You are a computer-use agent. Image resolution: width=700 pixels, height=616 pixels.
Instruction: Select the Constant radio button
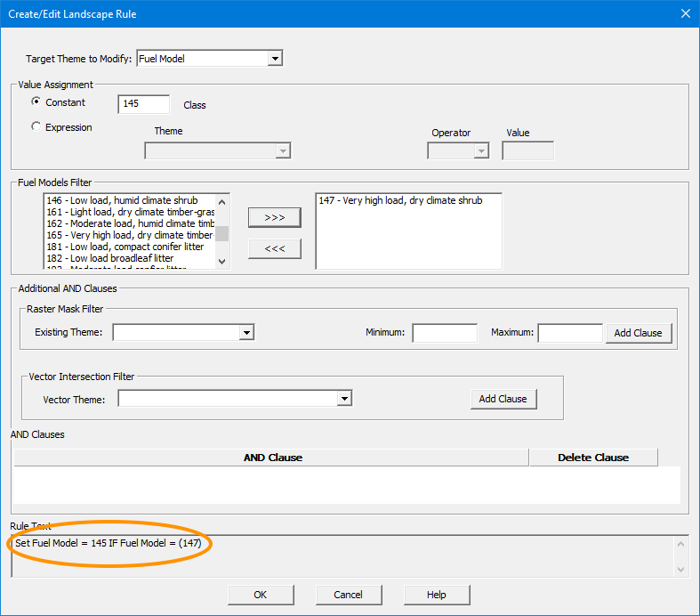[x=36, y=101]
